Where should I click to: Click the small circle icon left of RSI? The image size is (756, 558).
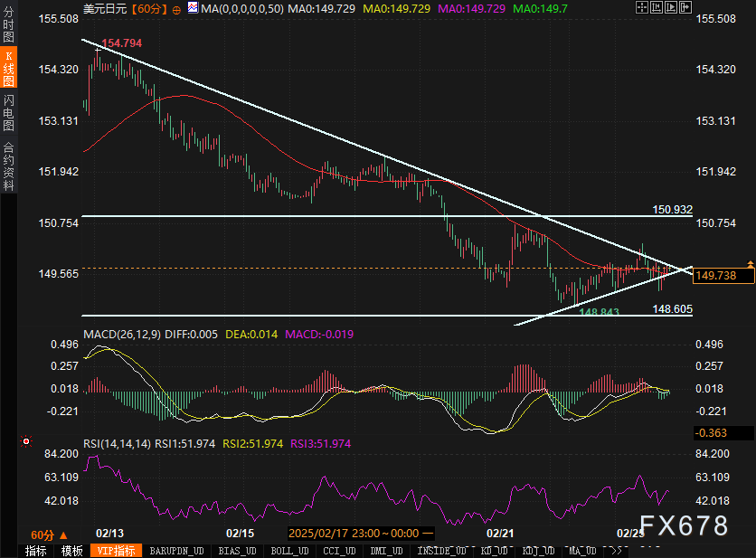click(25, 442)
